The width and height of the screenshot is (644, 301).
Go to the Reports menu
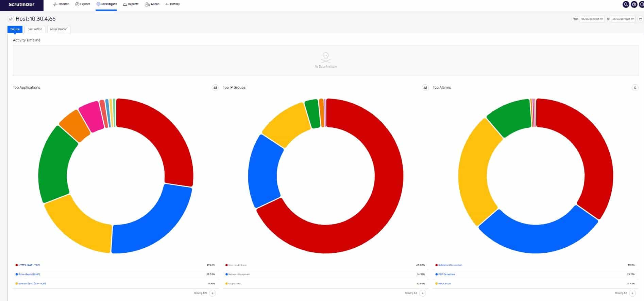(x=131, y=4)
